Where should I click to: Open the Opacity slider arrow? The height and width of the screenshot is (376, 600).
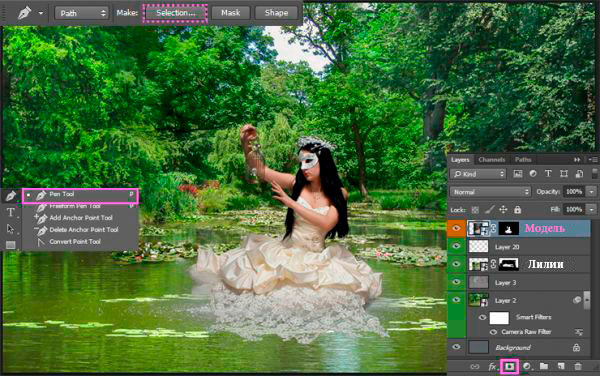592,192
